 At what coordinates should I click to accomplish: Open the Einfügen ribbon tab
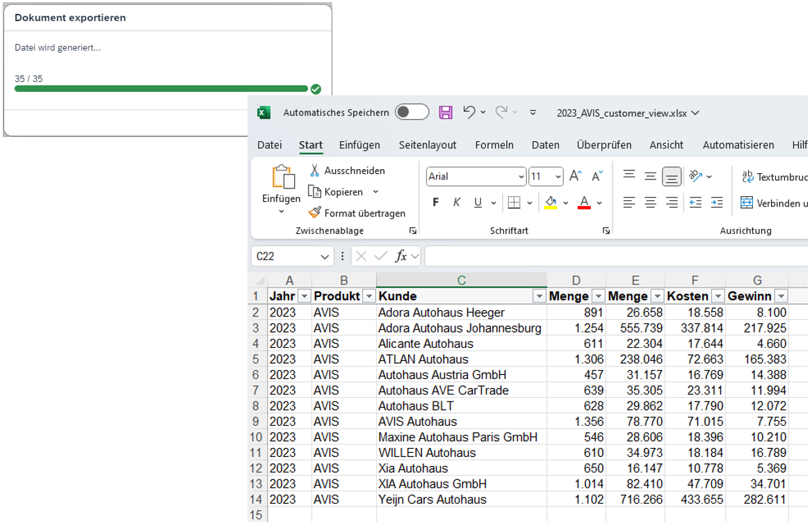[359, 145]
